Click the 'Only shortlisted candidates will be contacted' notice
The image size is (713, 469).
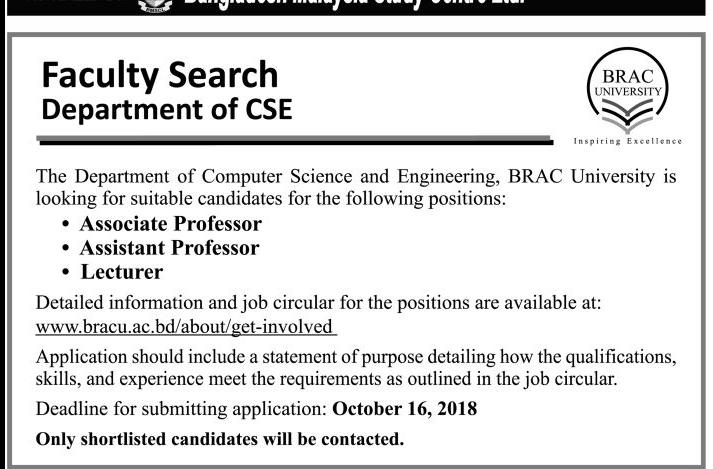(219, 438)
